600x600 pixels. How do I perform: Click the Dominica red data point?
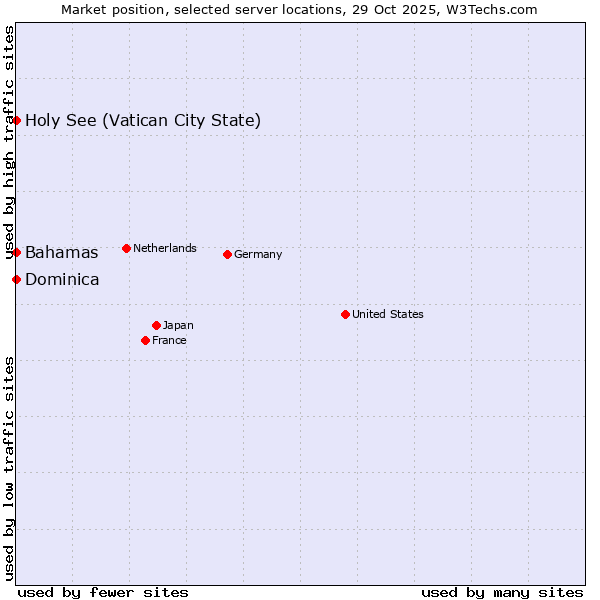tap(16, 279)
